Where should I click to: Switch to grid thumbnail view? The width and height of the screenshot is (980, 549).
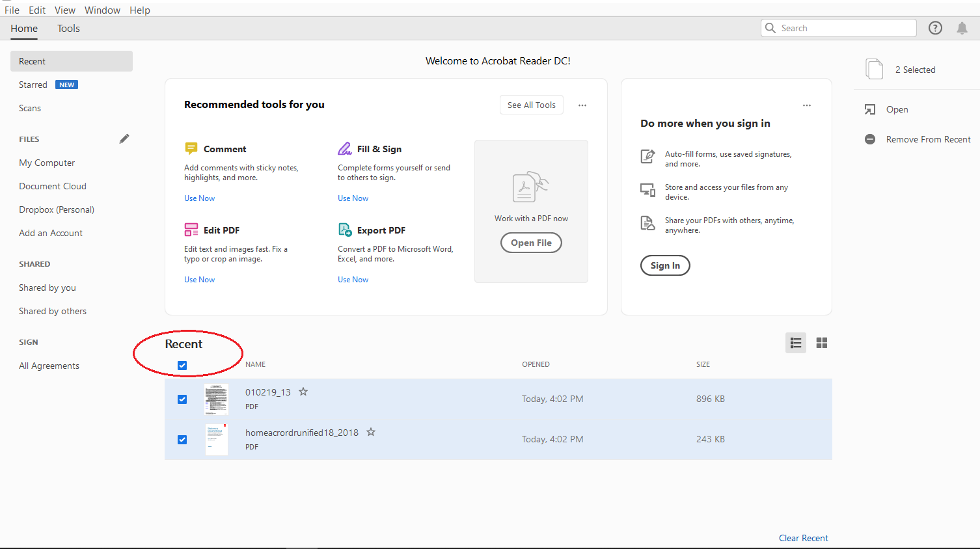click(x=822, y=343)
